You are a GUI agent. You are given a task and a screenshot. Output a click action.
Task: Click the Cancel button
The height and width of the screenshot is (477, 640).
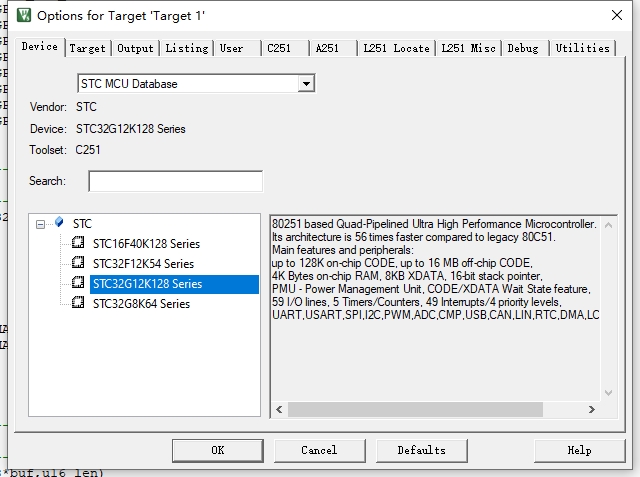(x=319, y=450)
